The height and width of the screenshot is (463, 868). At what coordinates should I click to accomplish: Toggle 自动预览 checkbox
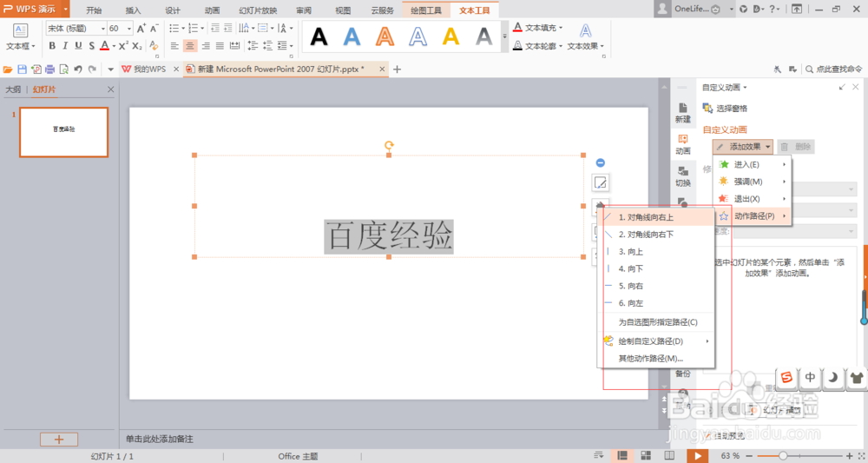(x=708, y=436)
